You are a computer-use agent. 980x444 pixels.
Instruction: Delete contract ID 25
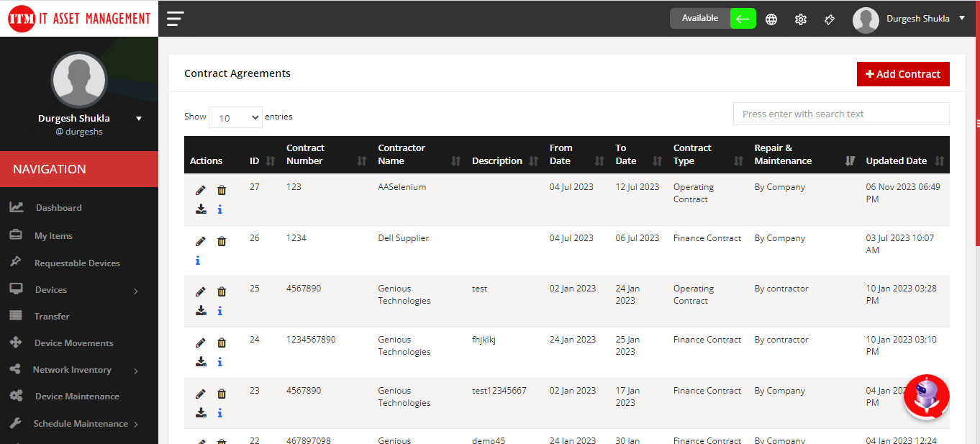(x=222, y=291)
